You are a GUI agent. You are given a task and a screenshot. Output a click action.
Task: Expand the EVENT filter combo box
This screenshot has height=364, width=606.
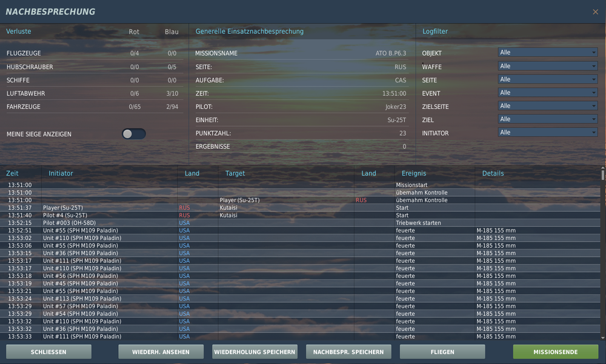tap(547, 93)
